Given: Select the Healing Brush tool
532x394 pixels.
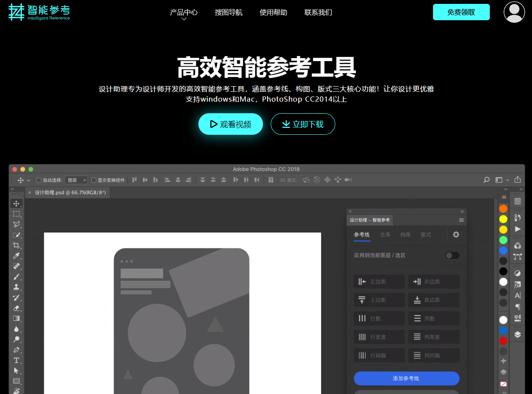Looking at the screenshot, I should (16, 266).
